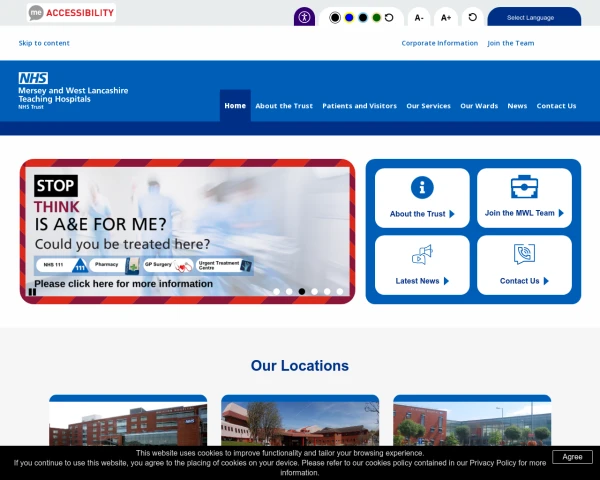600x480 pixels.
Task: Click the GP Surgery badge in banner
Action: pos(168,265)
